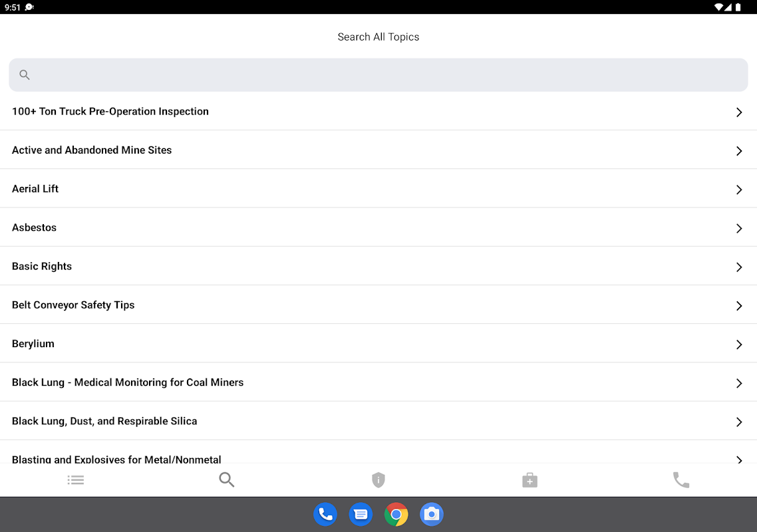
Task: Launch the Camera app from the dock
Action: point(432,515)
